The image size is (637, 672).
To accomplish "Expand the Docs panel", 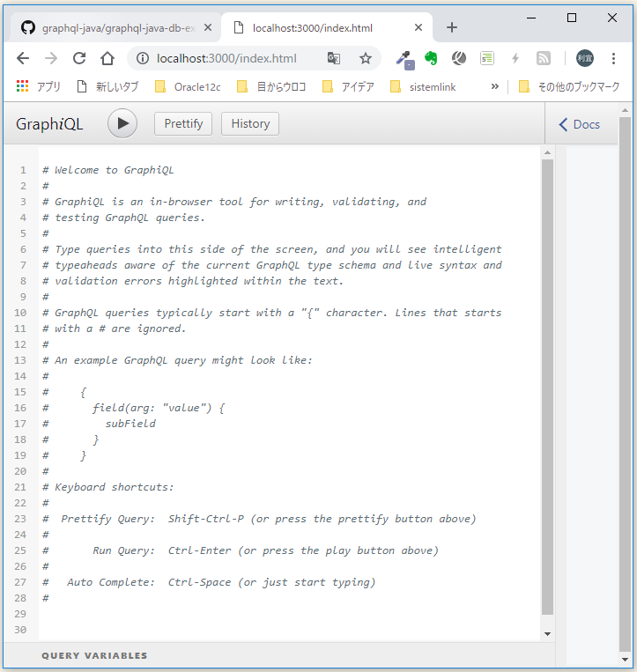I will [x=580, y=124].
